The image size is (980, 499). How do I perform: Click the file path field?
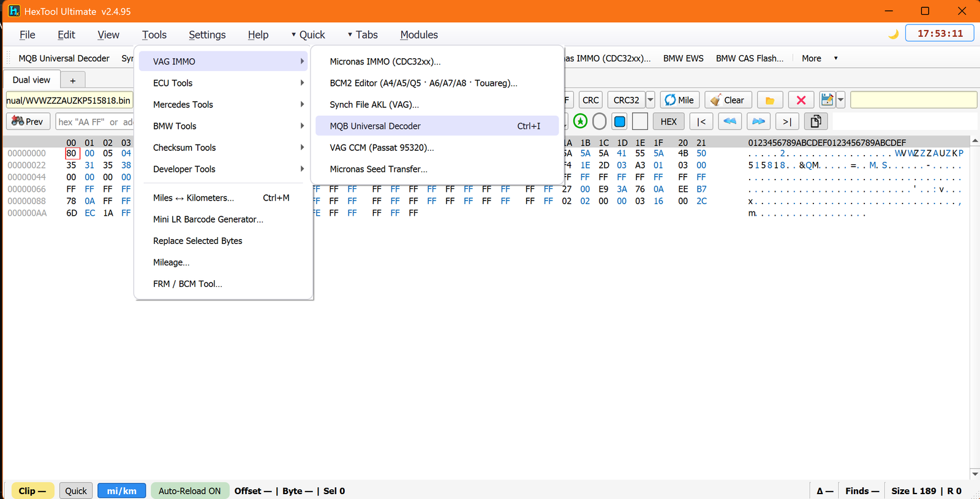point(69,100)
